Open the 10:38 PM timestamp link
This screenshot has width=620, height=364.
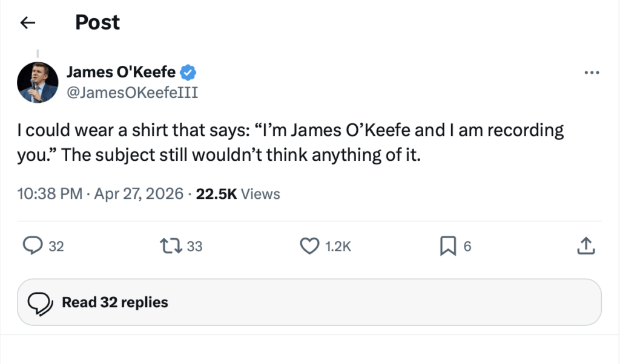click(x=50, y=194)
